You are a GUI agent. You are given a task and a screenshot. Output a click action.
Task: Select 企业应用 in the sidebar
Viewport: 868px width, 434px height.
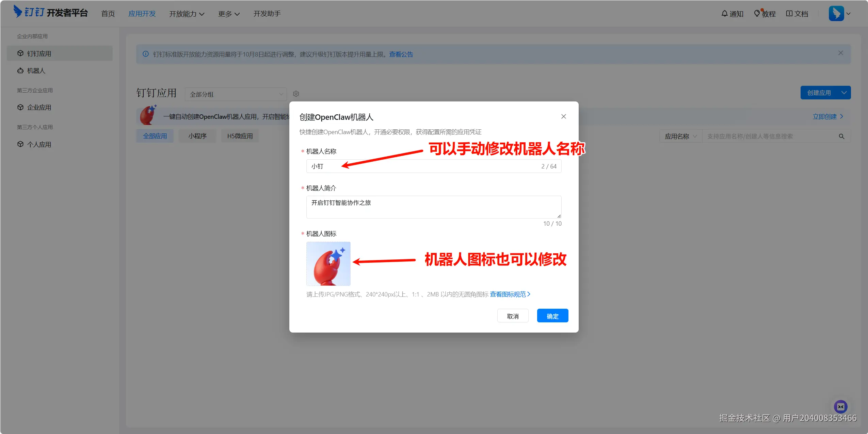[x=60, y=107]
